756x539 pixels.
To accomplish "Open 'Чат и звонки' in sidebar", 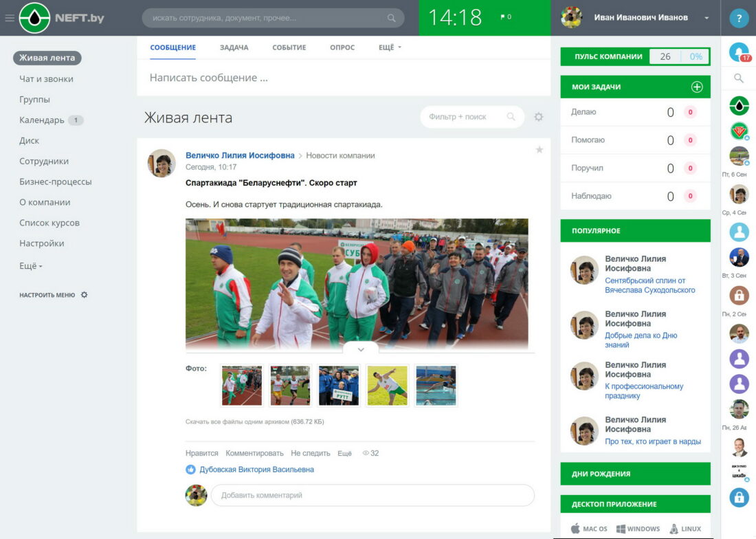I will 46,79.
